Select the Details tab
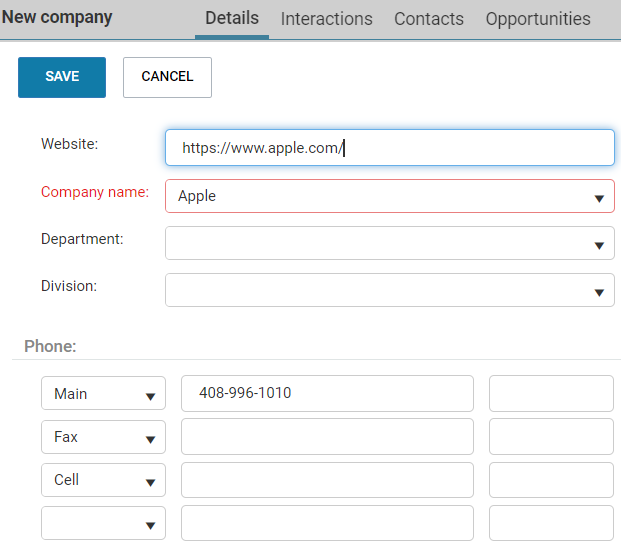This screenshot has width=621, height=558. (232, 19)
